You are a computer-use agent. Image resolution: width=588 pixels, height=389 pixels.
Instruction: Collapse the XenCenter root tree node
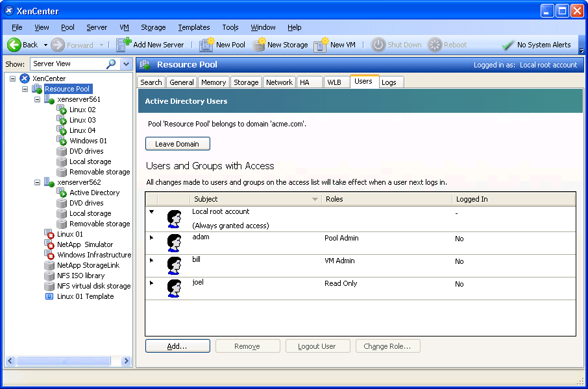(13, 78)
